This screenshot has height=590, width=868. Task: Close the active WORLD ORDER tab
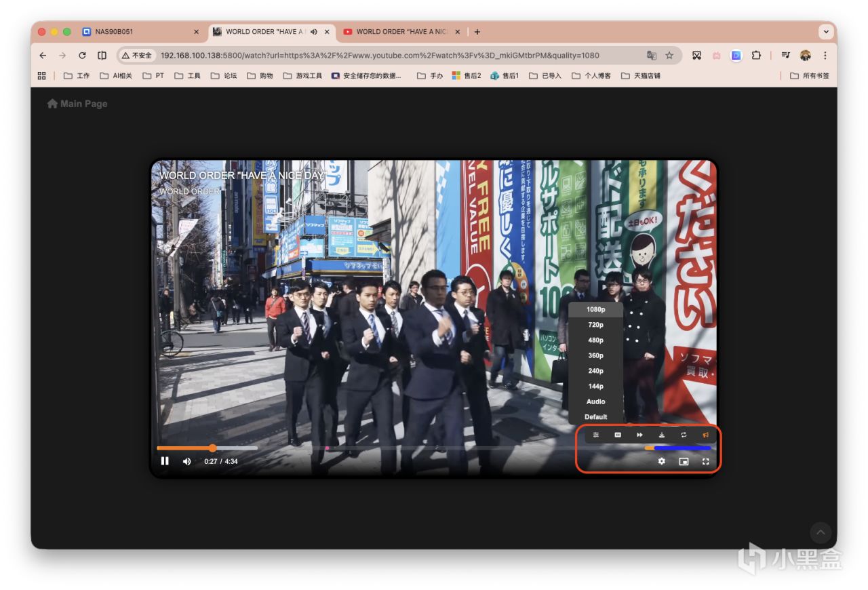(x=327, y=32)
